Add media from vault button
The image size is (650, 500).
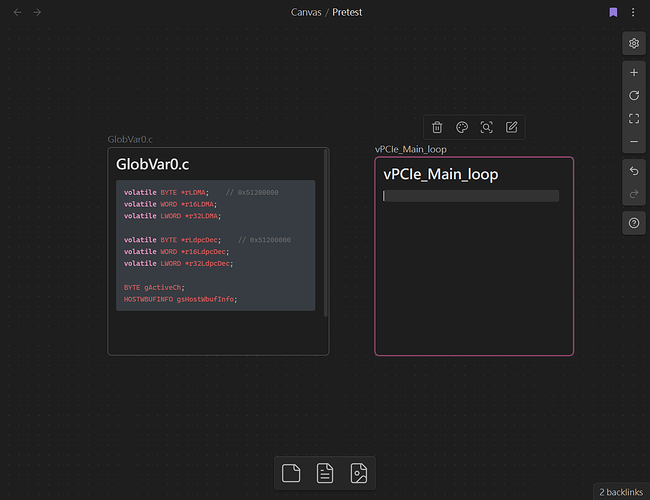[x=359, y=474]
